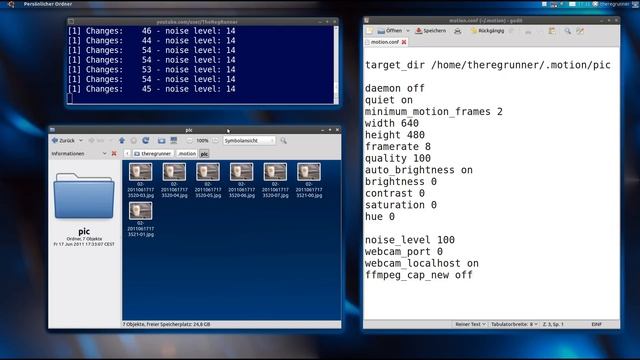
Task: Click the 'width 640' line
Action: pyautogui.click(x=392, y=123)
